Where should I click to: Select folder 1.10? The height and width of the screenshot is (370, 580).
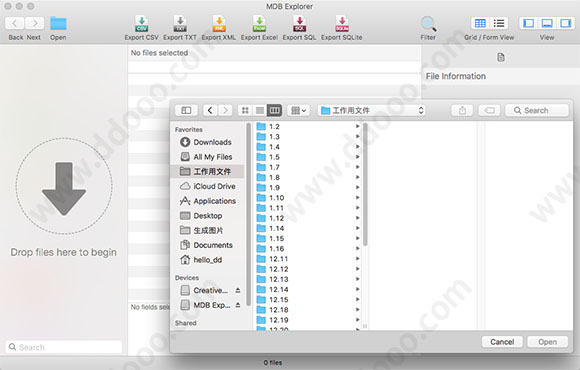308,198
